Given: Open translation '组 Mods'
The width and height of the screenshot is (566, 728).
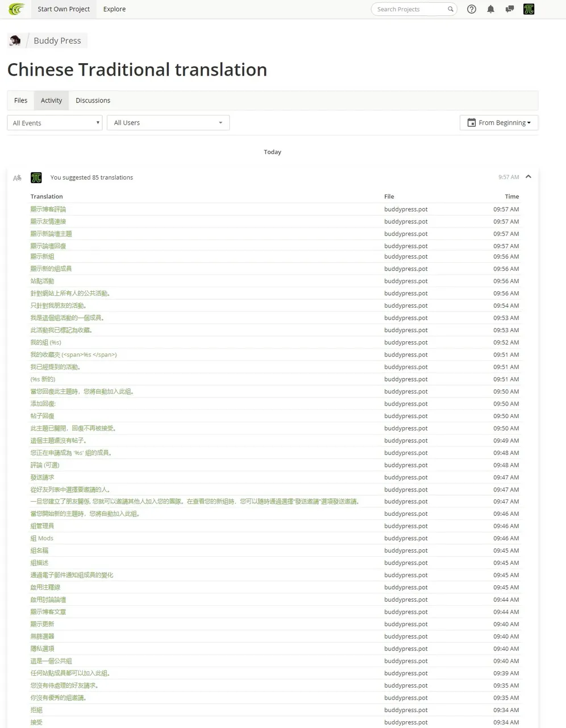Looking at the screenshot, I should click(42, 539).
